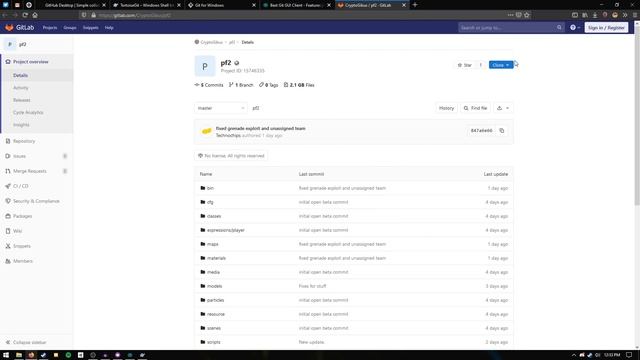This screenshot has width=640, height=360.
Task: Open the 5 Commits link
Action: pyautogui.click(x=209, y=85)
